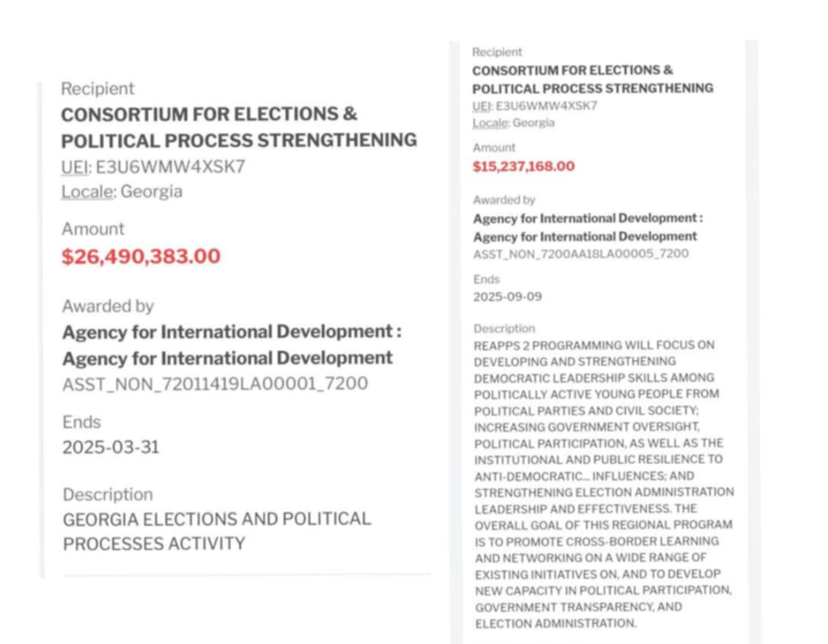Click the underlined Locale label in the $26,490,383.00 card
The height and width of the screenshot is (644, 828).
click(87, 192)
